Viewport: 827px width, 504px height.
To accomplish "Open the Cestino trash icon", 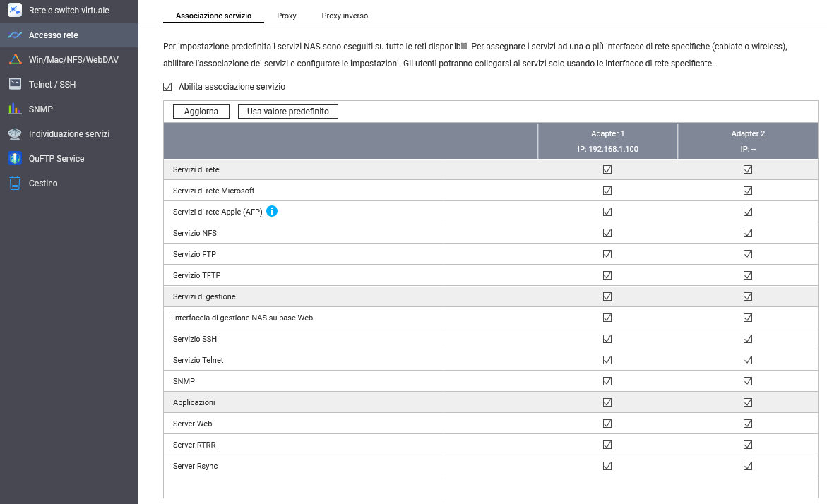I will [15, 184].
